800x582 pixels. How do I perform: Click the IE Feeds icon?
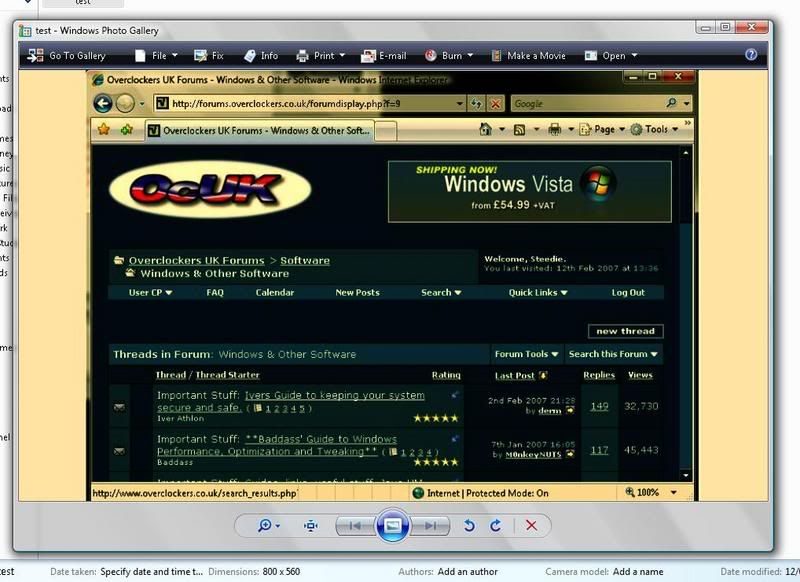(519, 130)
